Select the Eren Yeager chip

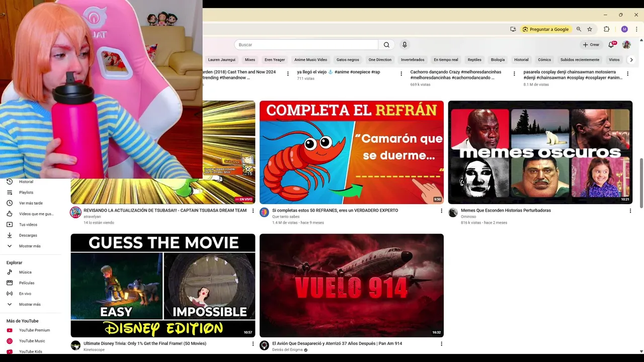tap(275, 60)
